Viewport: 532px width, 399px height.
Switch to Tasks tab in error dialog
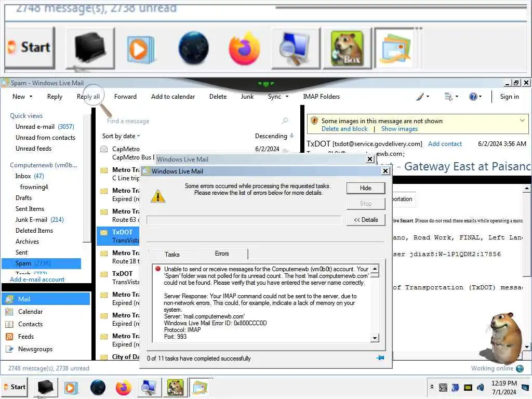172,255
